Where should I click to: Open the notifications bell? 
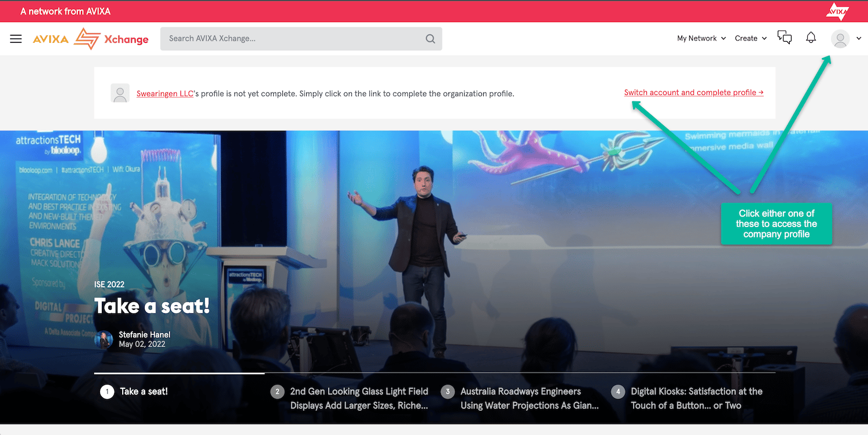(811, 38)
